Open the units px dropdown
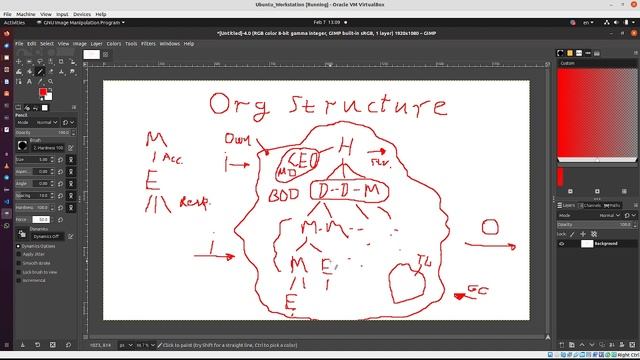640x360 pixels. click(x=126, y=345)
